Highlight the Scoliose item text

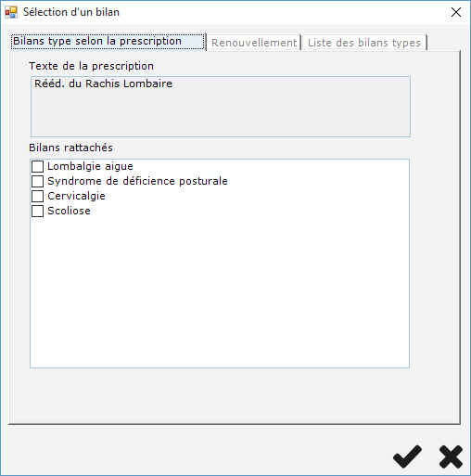69,211
